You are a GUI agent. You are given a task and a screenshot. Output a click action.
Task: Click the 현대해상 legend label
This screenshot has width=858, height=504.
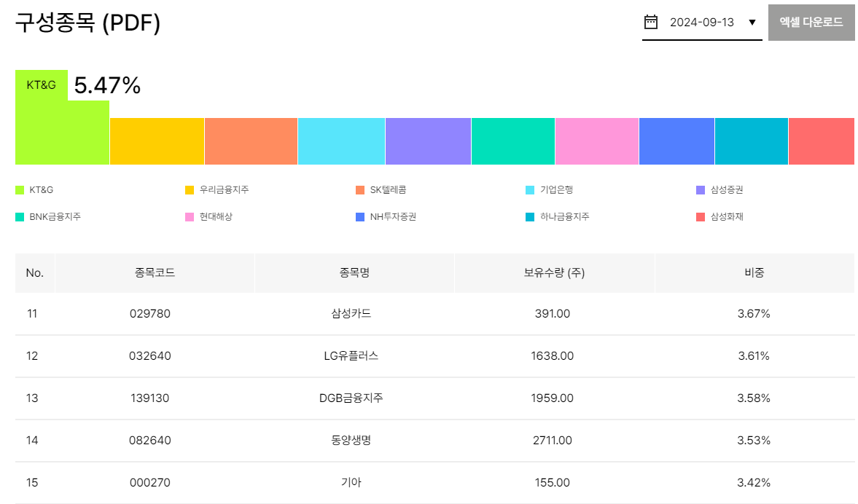[216, 216]
